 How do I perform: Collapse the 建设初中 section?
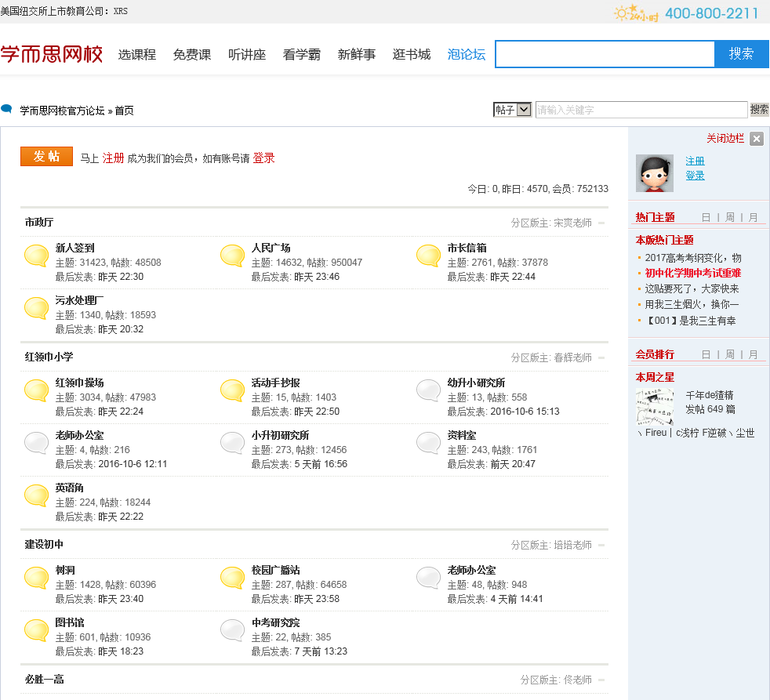coord(601,546)
